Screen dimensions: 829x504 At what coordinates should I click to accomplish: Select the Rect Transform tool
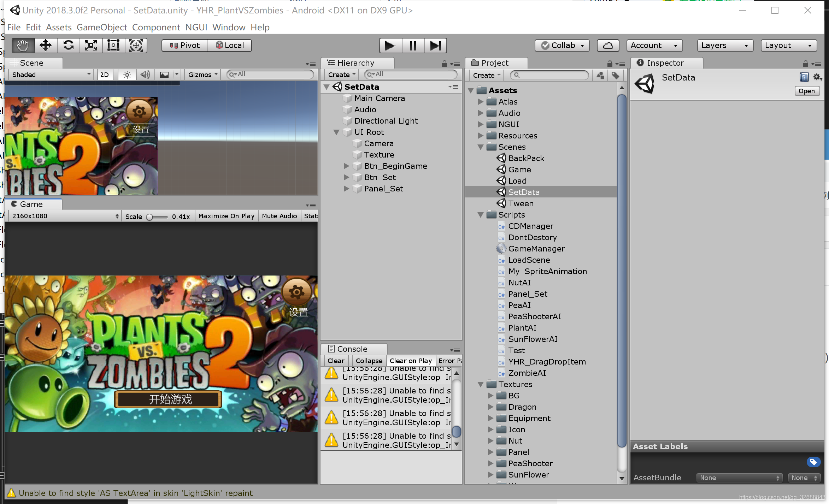(113, 46)
